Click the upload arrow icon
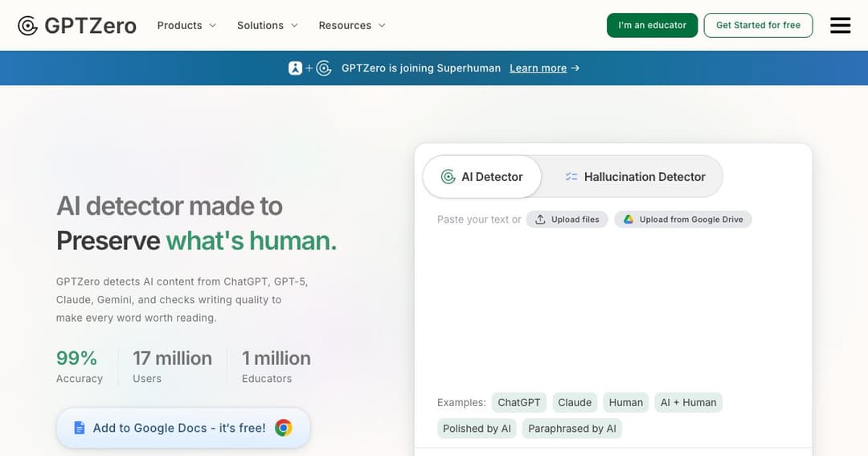Screen dimensions: 868x456 pyautogui.click(x=540, y=220)
